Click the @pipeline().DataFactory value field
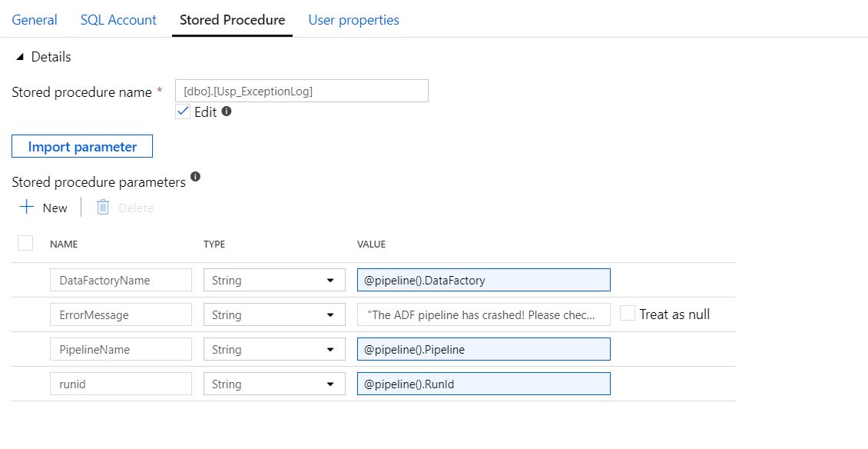Image resolution: width=868 pixels, height=449 pixels. 483,281
